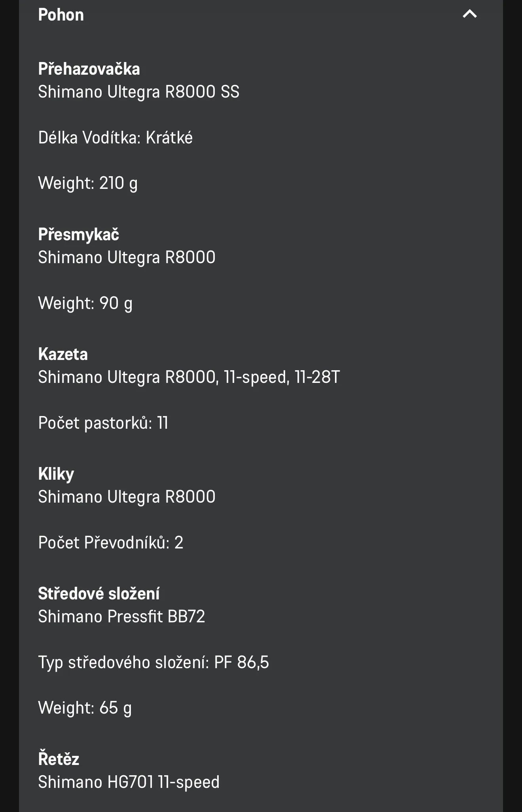Click the Středové složení heading

coord(99,594)
